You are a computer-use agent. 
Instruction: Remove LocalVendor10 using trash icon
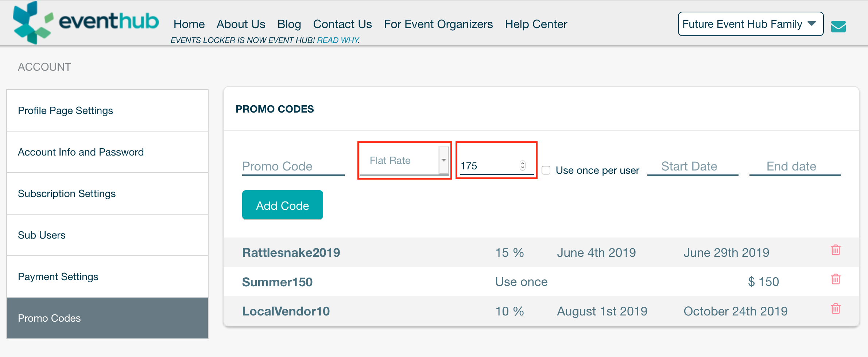pos(836,309)
